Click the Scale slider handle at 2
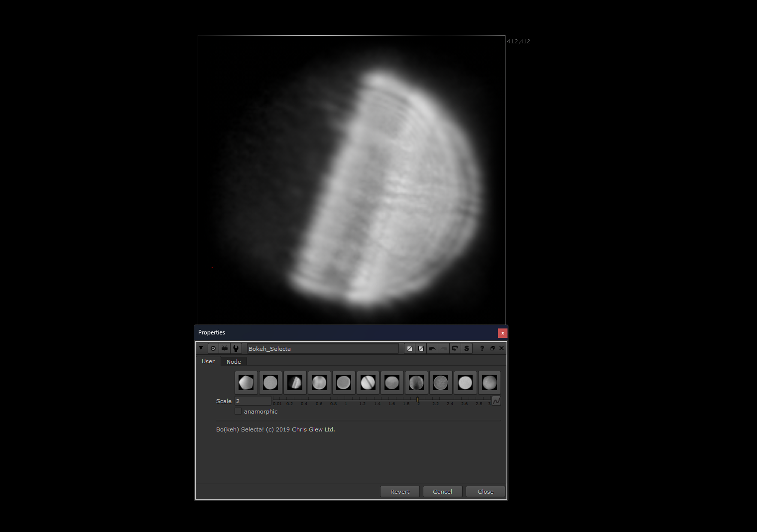757x532 pixels. point(417,400)
